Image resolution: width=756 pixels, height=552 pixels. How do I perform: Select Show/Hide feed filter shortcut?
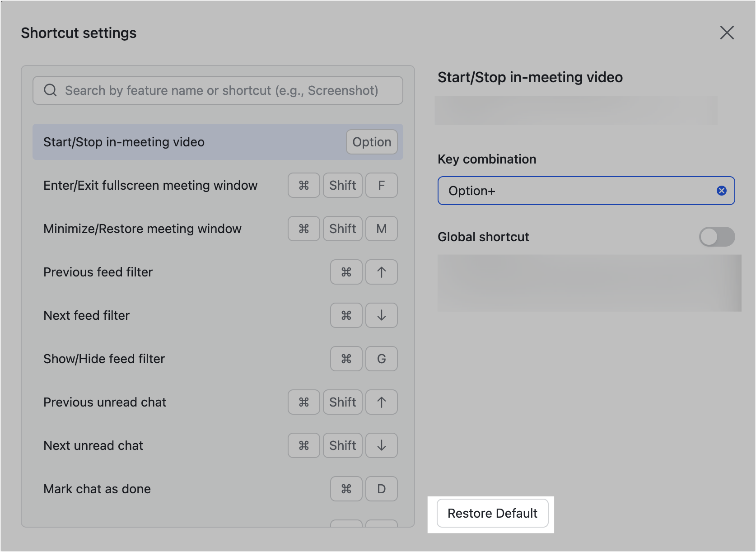[x=218, y=359]
